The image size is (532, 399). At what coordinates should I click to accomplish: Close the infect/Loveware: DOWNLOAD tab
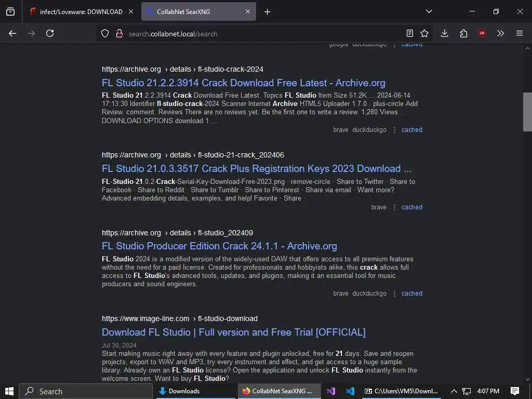coord(131,11)
